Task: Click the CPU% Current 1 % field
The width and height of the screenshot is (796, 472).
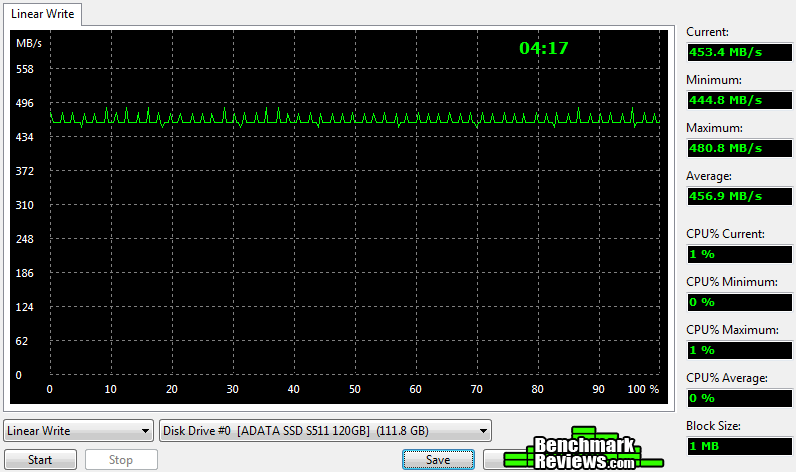Action: 740,254
